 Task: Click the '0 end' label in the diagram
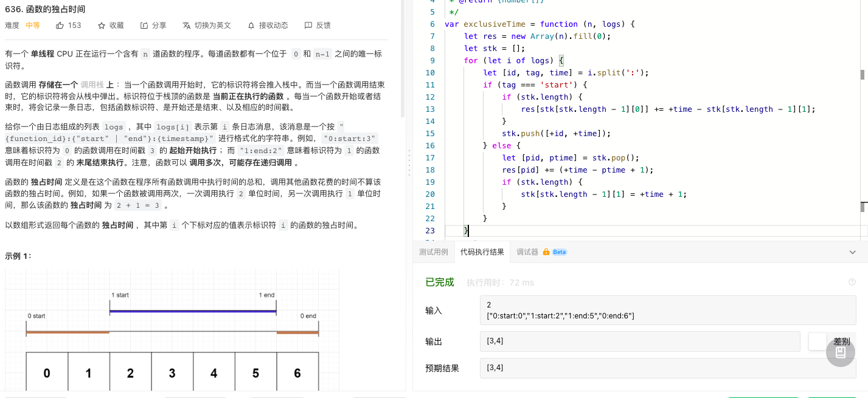308,316
